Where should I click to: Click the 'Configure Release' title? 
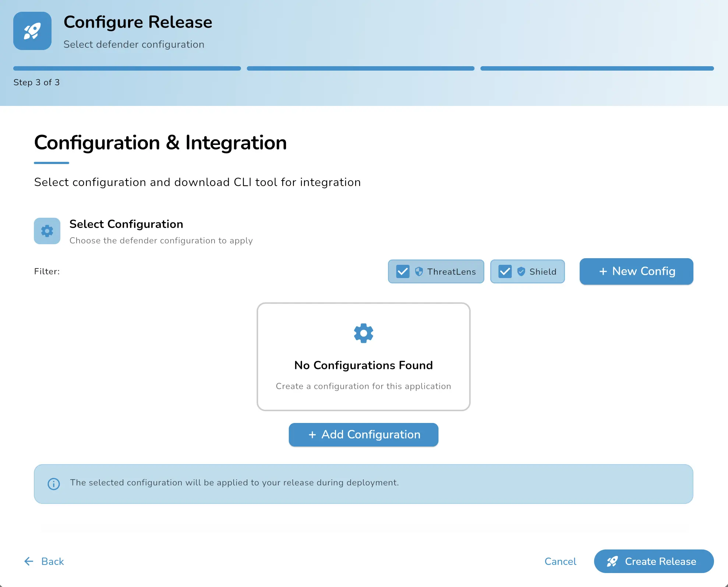tap(138, 22)
